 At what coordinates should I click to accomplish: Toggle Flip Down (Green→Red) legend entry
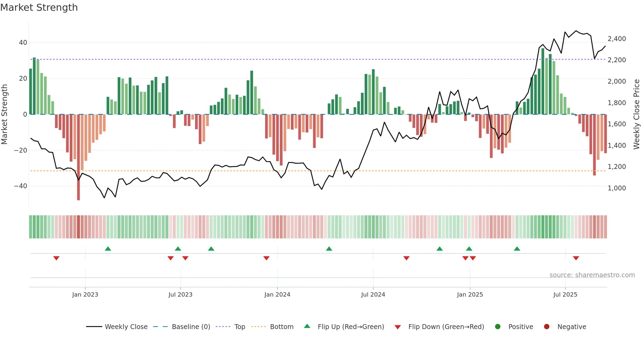click(439, 327)
